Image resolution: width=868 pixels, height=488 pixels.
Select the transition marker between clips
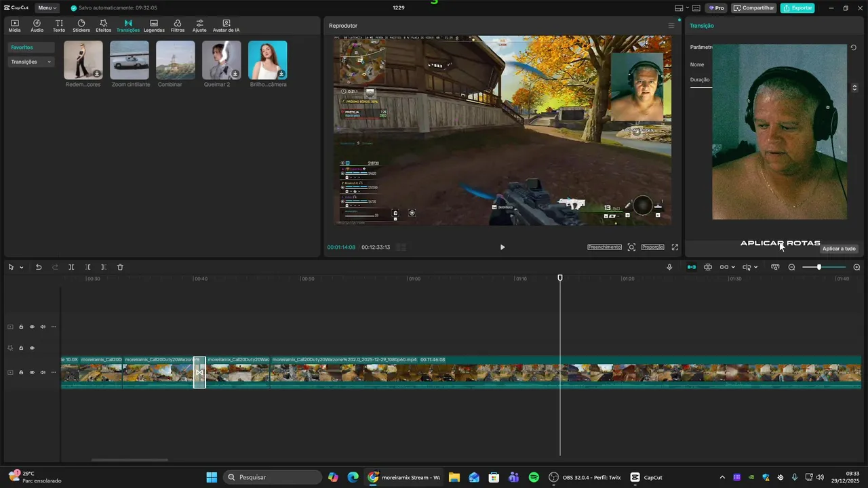tap(199, 373)
